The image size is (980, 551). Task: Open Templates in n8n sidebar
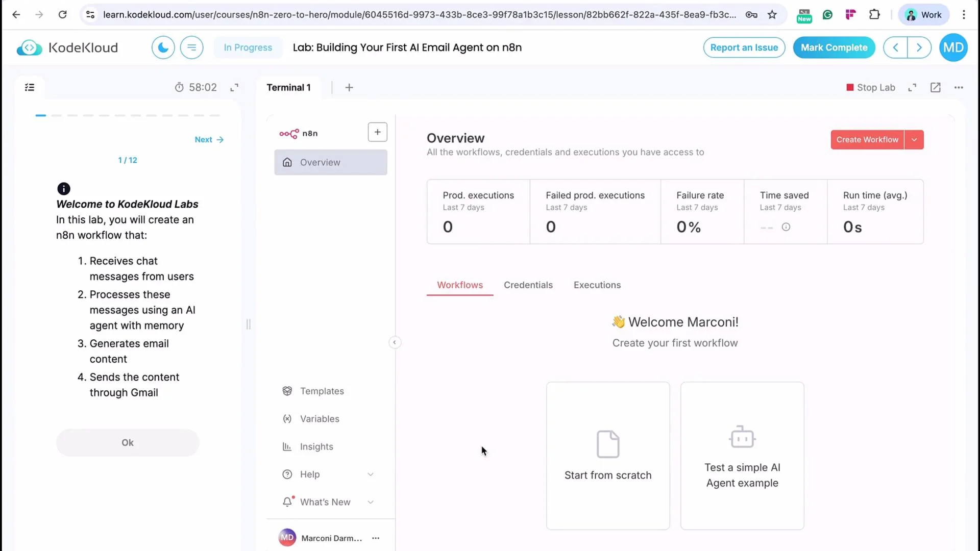click(x=322, y=391)
